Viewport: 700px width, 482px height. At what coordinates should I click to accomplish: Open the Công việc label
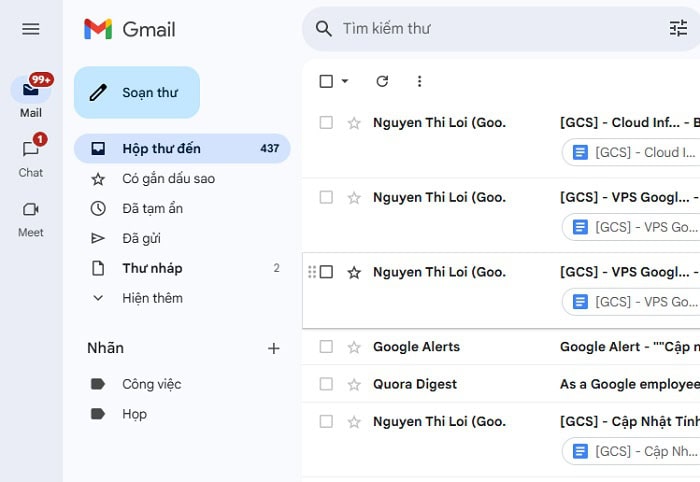151,384
